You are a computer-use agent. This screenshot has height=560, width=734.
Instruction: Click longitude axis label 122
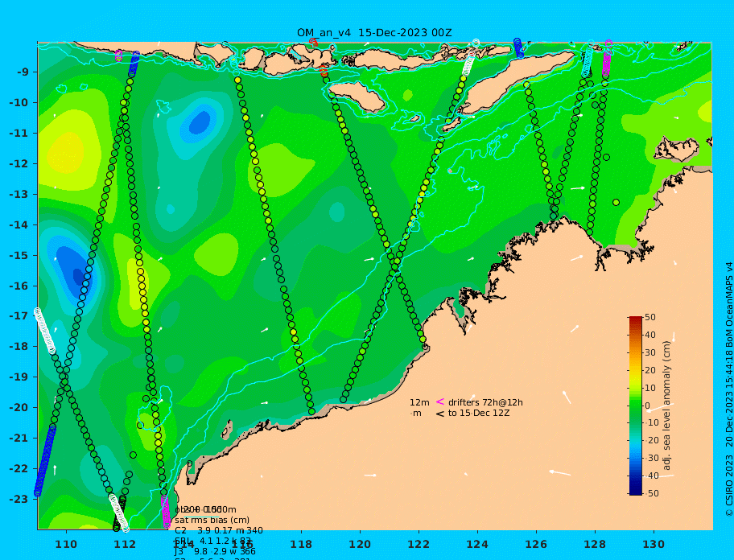click(x=419, y=544)
